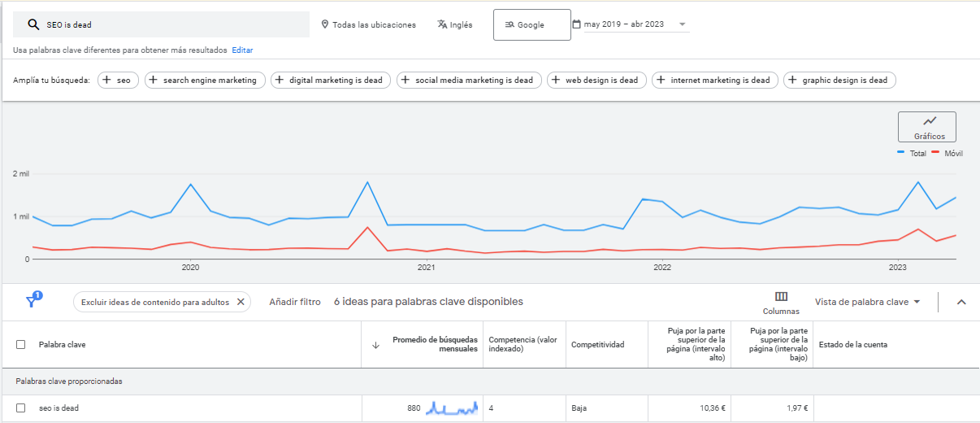Open the Gráficos chart options
This screenshot has width=980, height=423.
926,127
